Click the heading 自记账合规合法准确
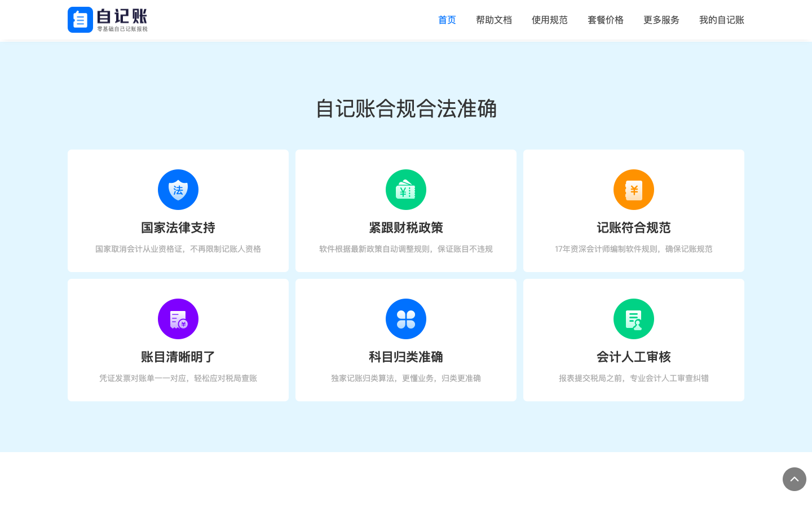812x508 pixels. 406,109
